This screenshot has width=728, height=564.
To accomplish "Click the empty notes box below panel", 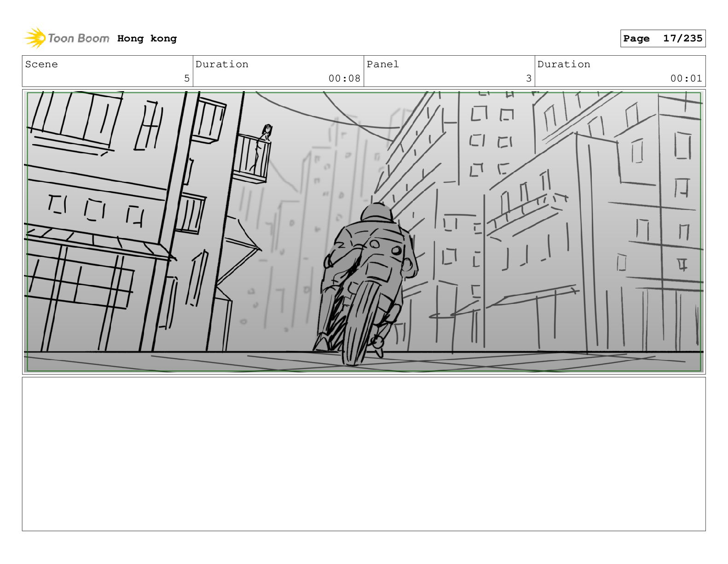I will (364, 454).
